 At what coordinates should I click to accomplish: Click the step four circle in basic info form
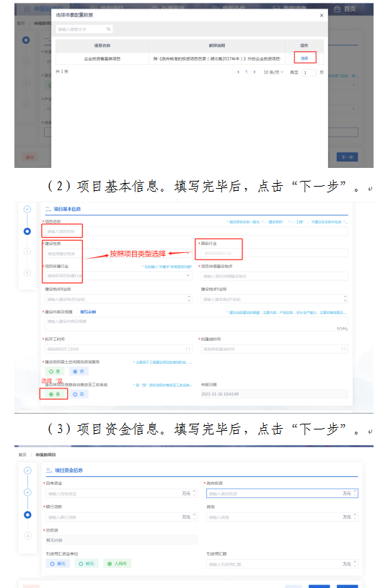click(x=27, y=272)
